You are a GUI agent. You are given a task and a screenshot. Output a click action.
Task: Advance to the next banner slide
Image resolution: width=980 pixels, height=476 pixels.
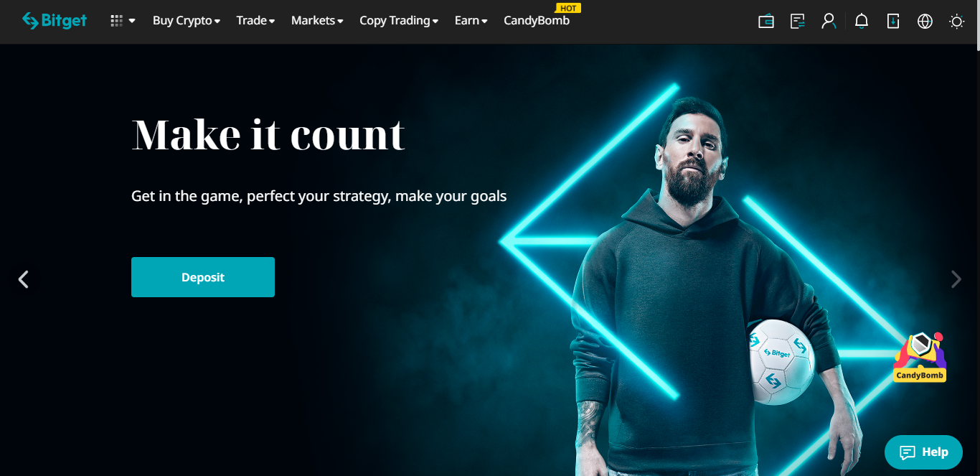[956, 279]
